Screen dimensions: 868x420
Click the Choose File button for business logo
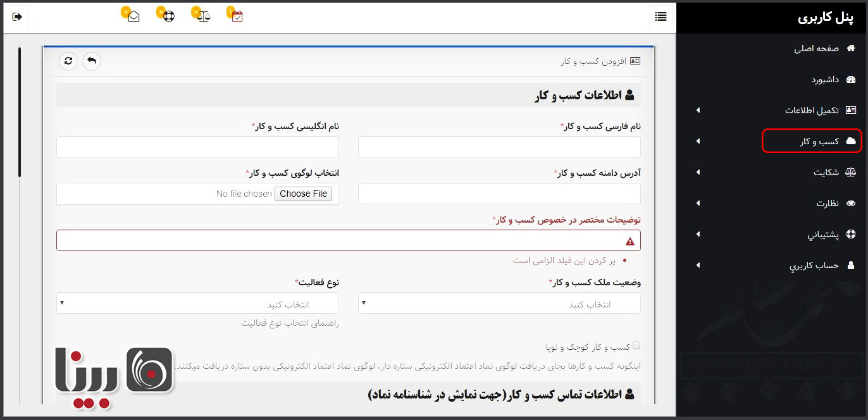tap(304, 194)
